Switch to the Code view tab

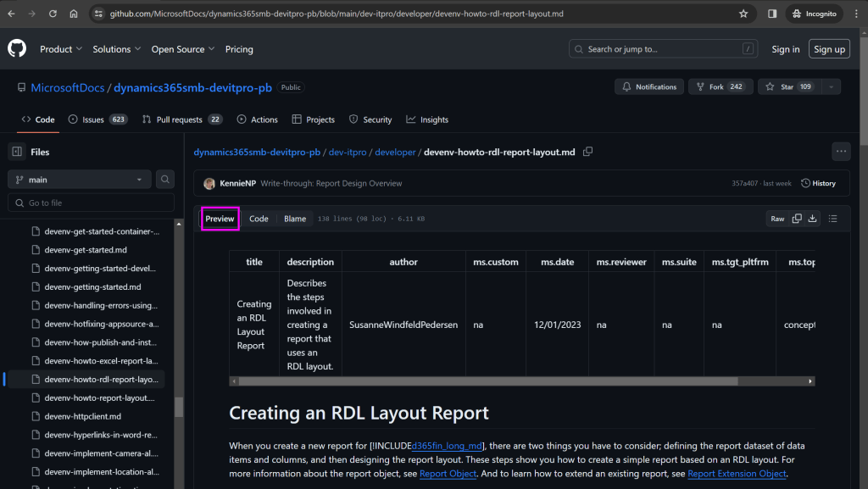[x=259, y=218]
